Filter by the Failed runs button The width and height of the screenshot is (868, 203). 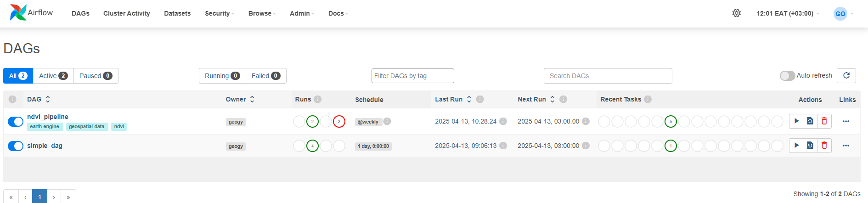click(x=266, y=76)
